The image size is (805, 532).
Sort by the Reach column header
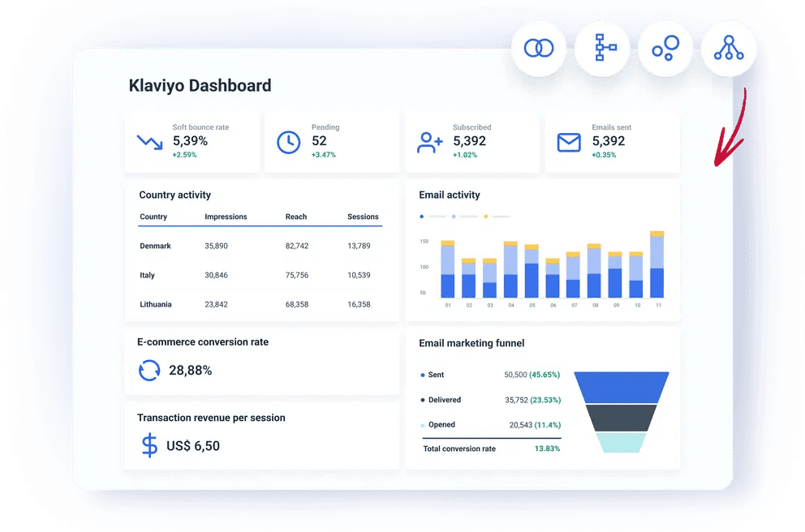coord(295,217)
